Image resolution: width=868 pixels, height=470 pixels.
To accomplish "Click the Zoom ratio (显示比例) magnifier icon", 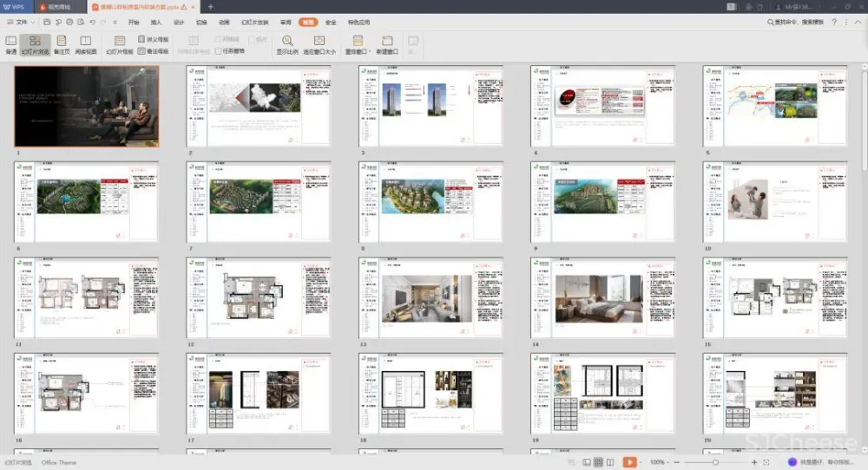I will [286, 44].
